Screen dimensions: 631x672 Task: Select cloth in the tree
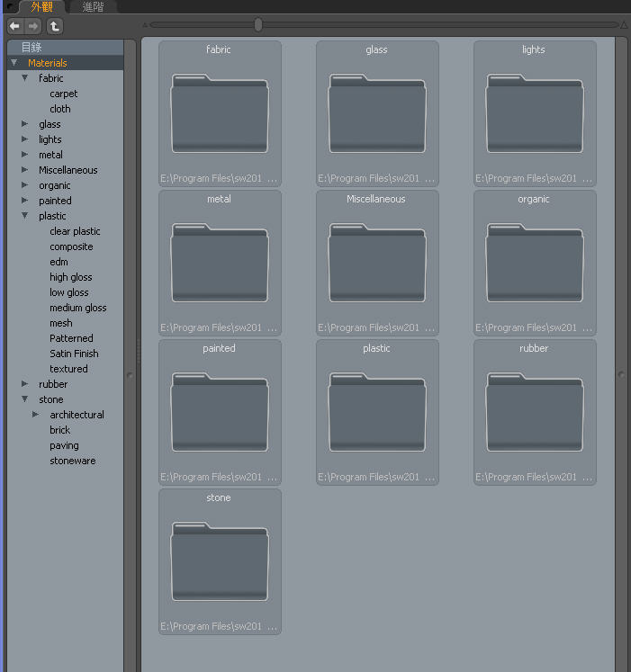(x=60, y=109)
